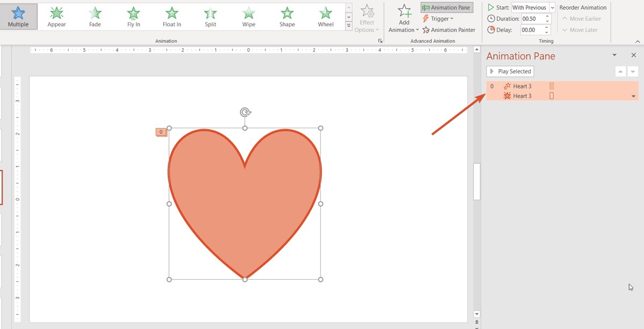Click the Animation Painter tool
Screen dimensions: 644x329
(x=449, y=30)
